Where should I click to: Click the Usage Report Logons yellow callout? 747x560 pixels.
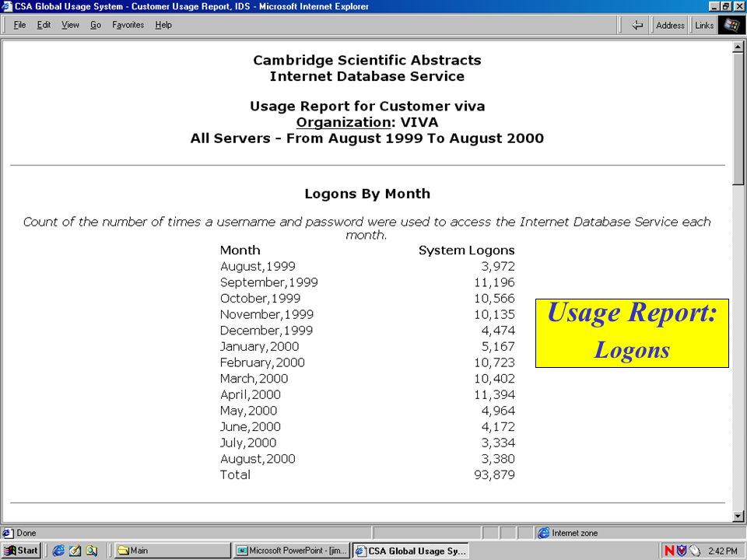coord(632,333)
